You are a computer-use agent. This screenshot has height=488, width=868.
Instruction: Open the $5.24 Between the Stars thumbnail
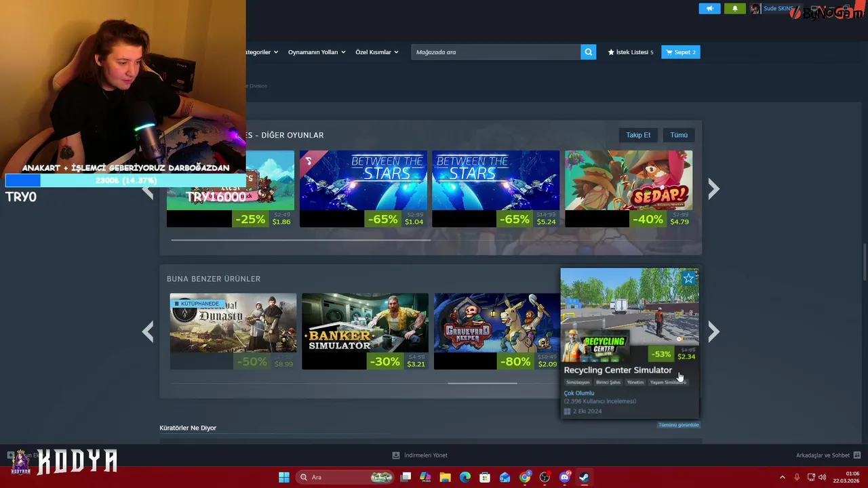click(496, 180)
